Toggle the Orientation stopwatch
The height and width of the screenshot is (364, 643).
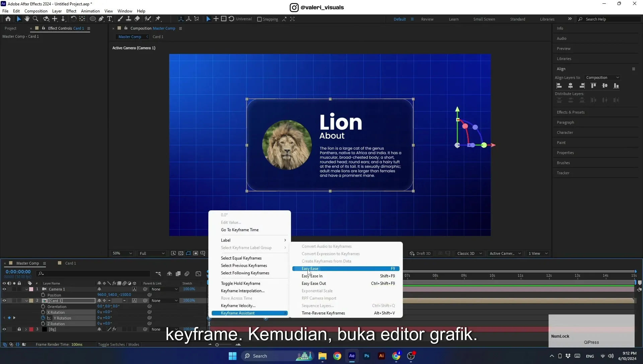point(43,306)
